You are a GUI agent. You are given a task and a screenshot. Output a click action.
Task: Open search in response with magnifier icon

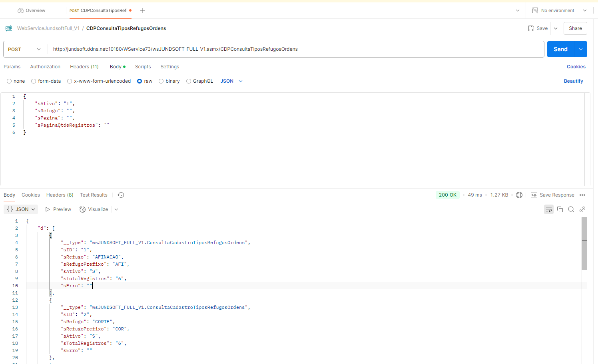coord(571,209)
